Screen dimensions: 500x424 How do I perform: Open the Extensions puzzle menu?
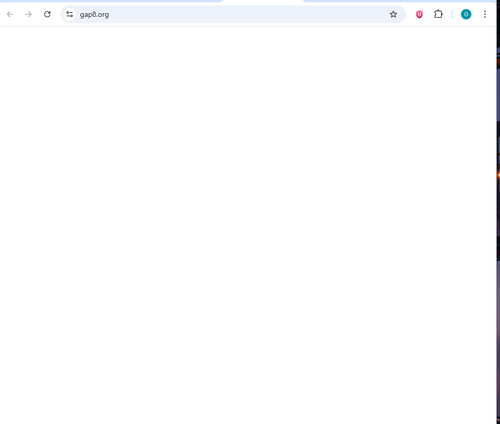438,14
